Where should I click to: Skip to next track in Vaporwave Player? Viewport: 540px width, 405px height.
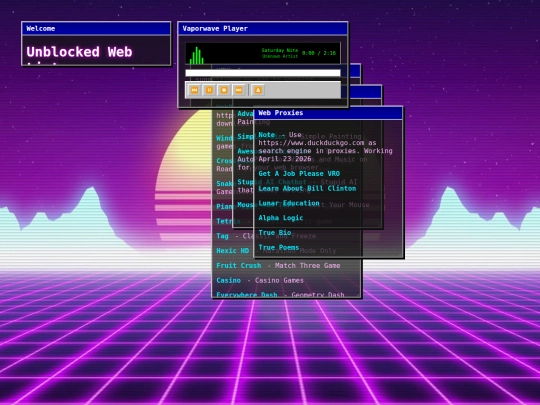(x=239, y=90)
